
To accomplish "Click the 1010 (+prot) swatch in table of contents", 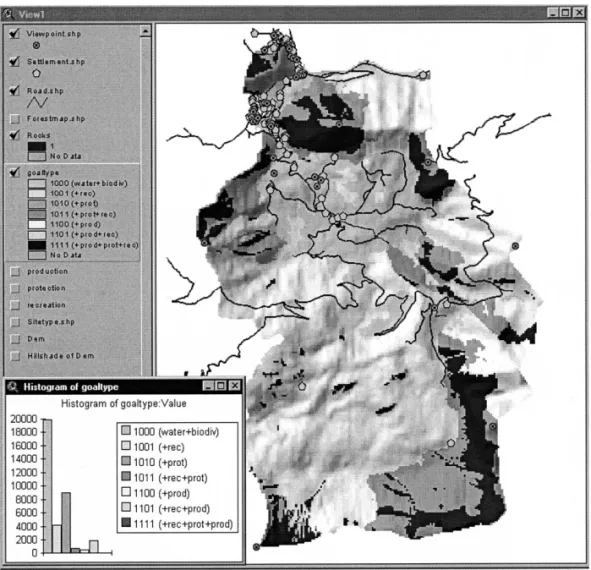I will (x=37, y=204).
